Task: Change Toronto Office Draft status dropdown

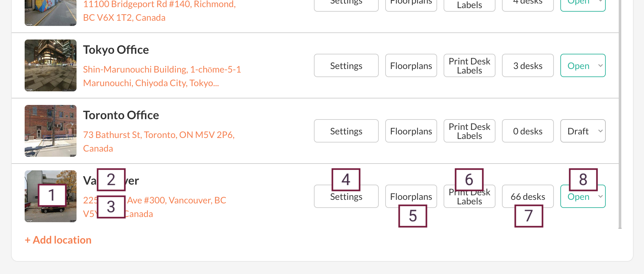Action: click(x=583, y=131)
